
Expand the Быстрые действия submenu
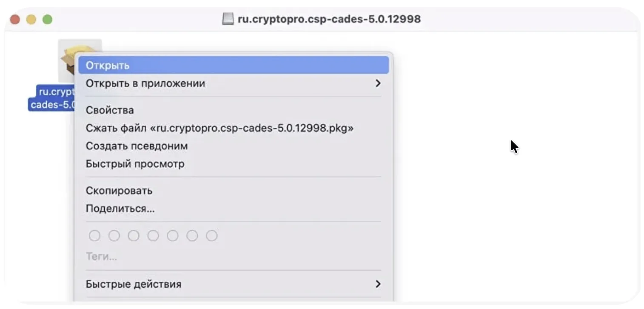(x=234, y=284)
